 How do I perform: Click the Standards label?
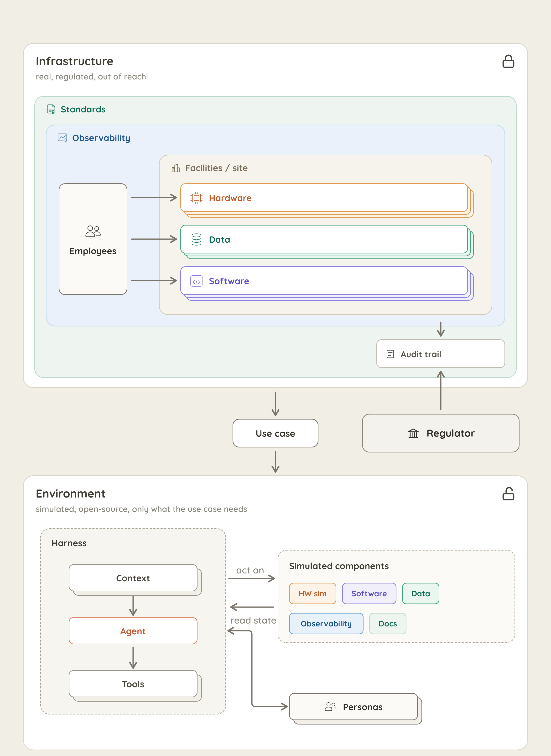pyautogui.click(x=83, y=109)
